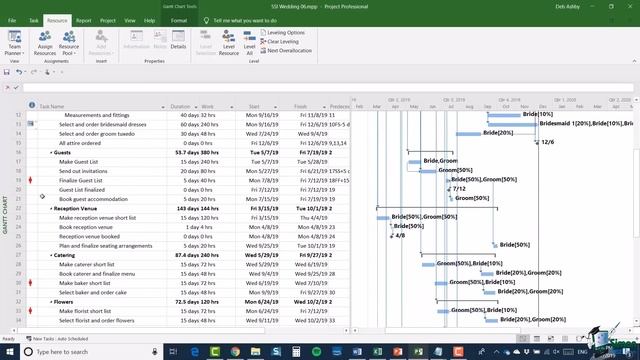The height and width of the screenshot is (360, 640).
Task: Click the overallocation indicator on Finalize Guest List
Action: (x=30, y=180)
